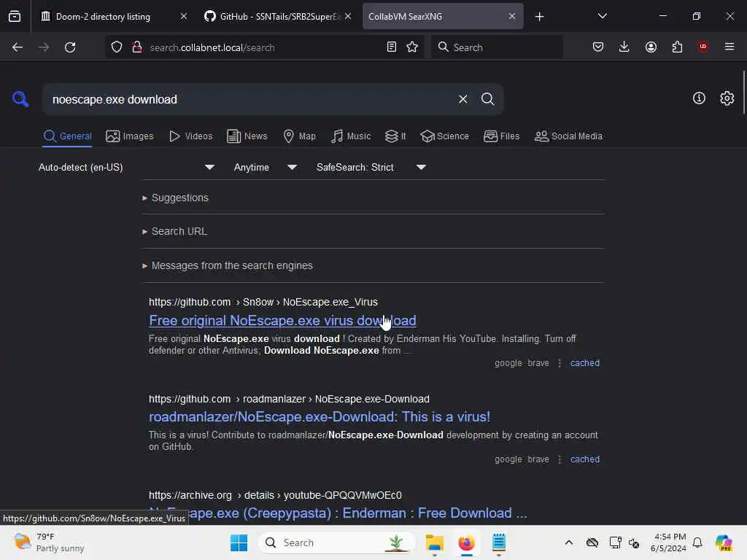Submit search with magnifier button
Image resolution: width=747 pixels, height=560 pixels.
(x=487, y=99)
